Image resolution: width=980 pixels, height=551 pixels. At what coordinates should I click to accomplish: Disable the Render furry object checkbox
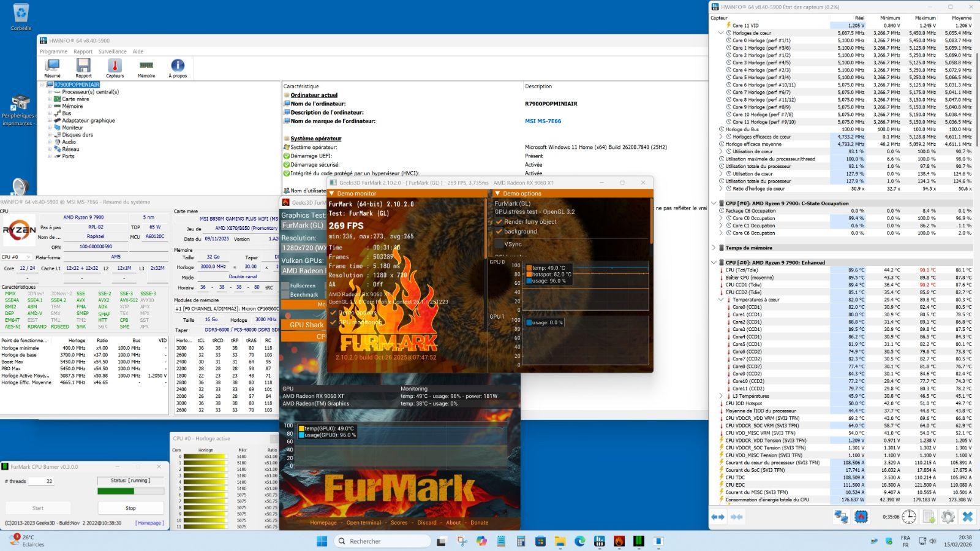(499, 222)
